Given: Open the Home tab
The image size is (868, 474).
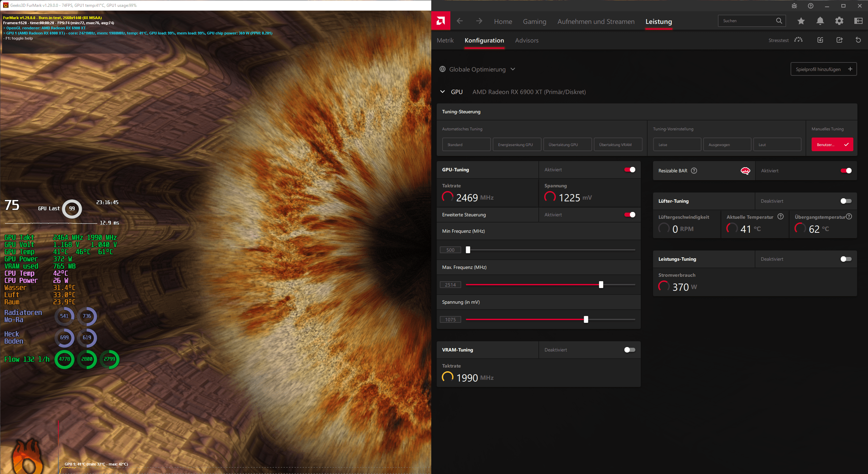Looking at the screenshot, I should coord(503,21).
